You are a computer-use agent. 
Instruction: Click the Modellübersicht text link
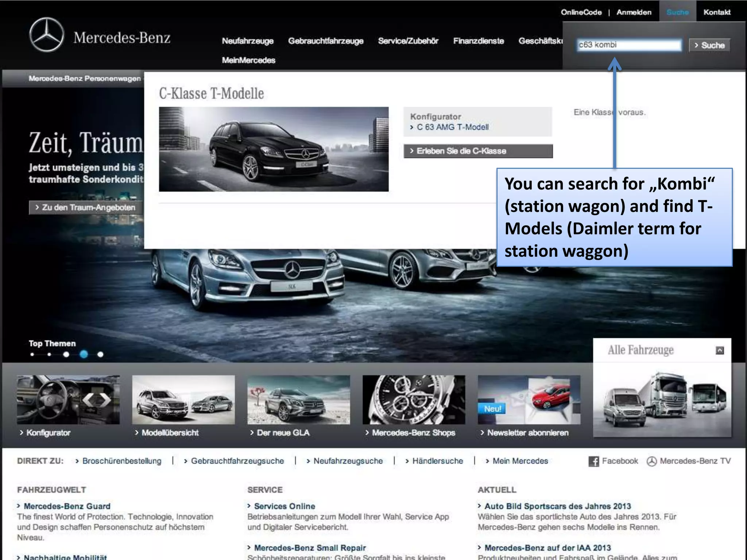170,433
